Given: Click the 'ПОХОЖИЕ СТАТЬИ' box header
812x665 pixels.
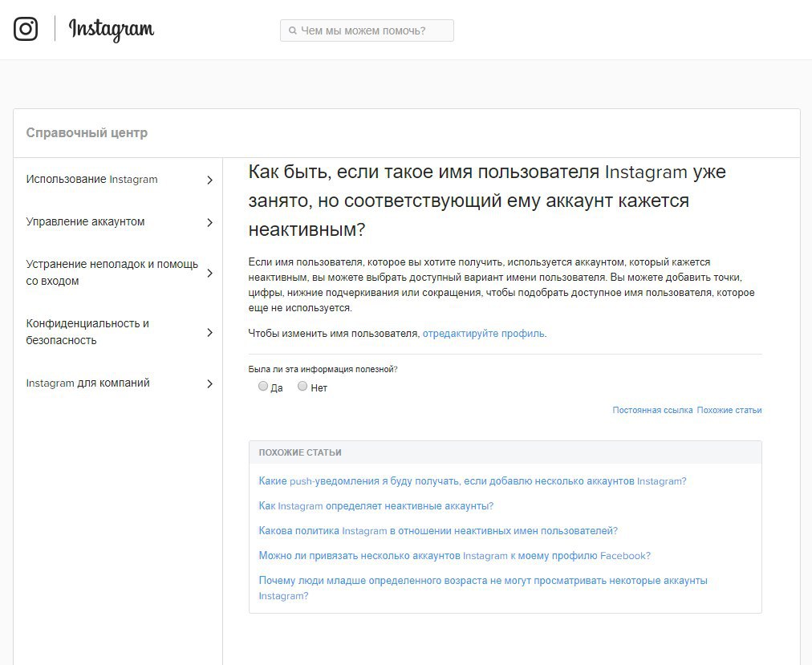Looking at the screenshot, I should (505, 452).
